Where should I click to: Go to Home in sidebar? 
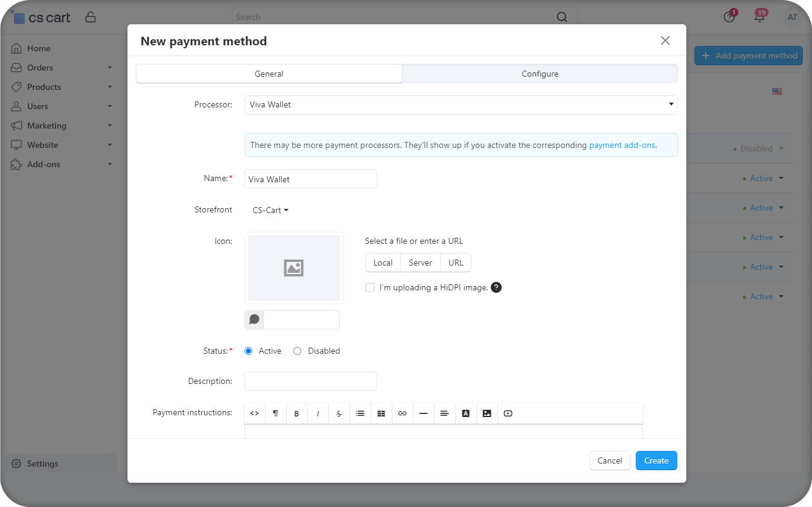(39, 48)
